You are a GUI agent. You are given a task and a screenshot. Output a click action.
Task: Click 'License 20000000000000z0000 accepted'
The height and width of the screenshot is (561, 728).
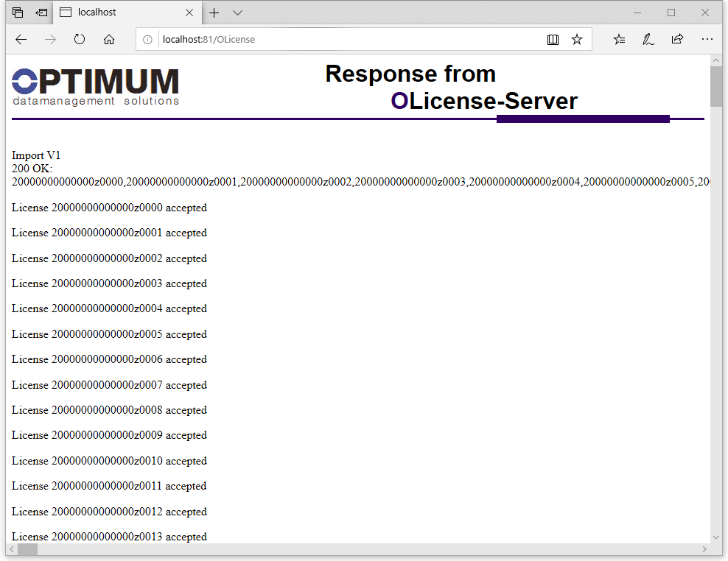(109, 208)
